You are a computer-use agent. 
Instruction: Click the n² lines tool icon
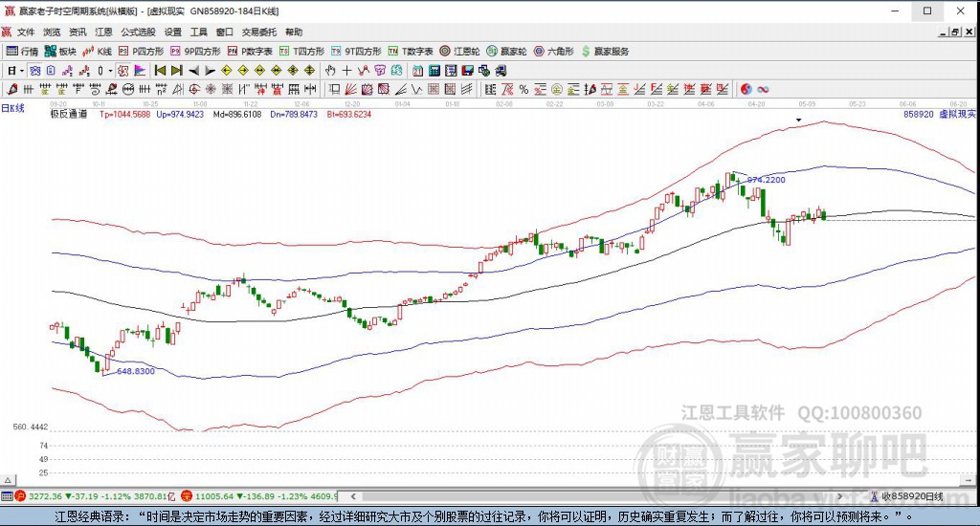coord(162,89)
